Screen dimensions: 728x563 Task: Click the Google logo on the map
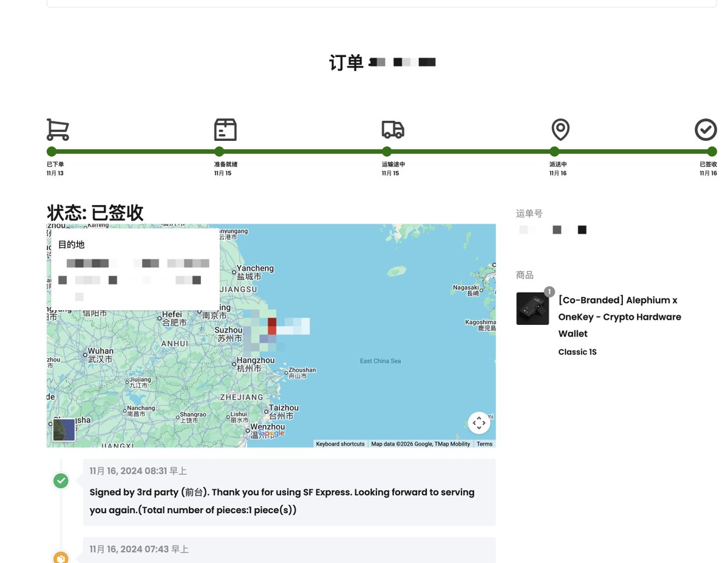pos(271,433)
